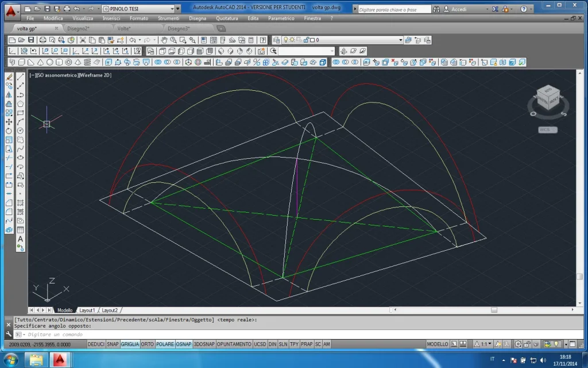
Task: Click the keyword search input field
Action: click(394, 9)
